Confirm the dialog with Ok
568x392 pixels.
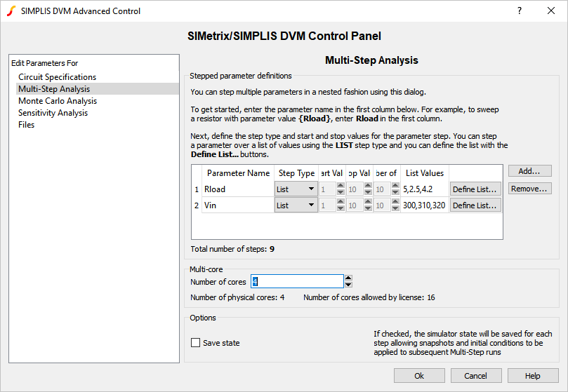click(419, 376)
